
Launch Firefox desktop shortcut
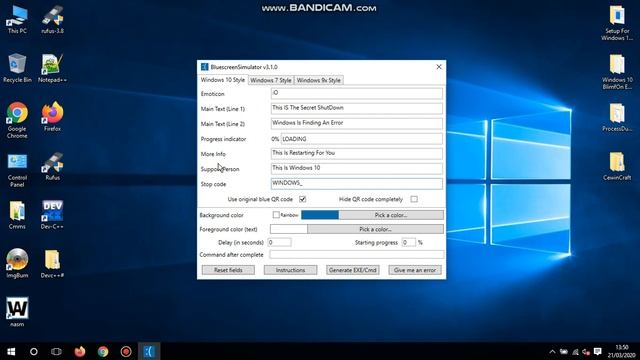(52, 117)
